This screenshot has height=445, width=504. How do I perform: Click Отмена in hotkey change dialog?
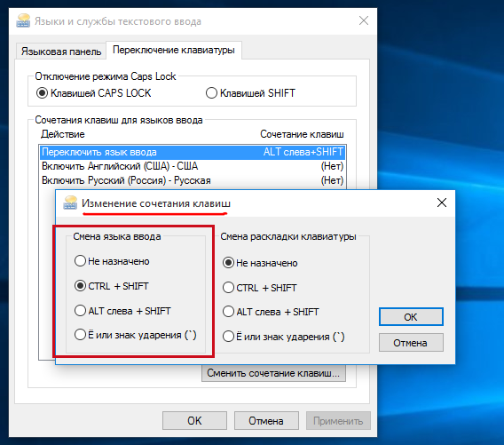coord(411,343)
